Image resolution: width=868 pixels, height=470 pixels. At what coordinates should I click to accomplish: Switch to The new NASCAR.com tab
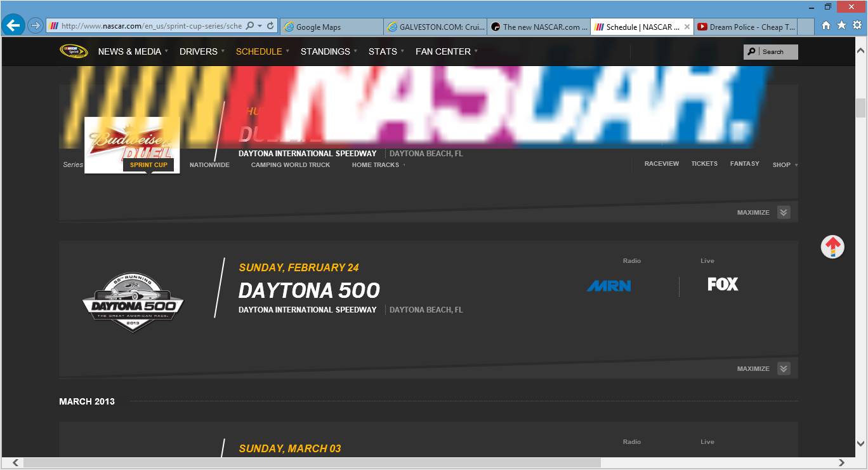click(539, 27)
